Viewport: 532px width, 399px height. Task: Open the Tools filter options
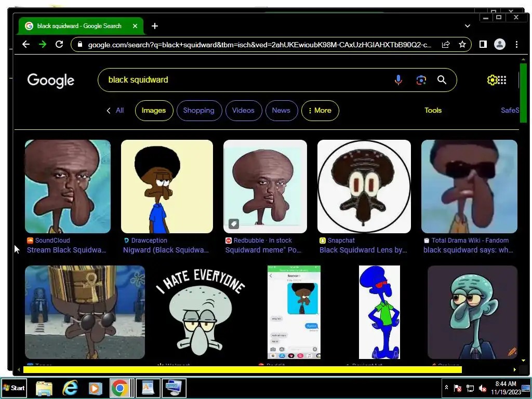(x=433, y=111)
